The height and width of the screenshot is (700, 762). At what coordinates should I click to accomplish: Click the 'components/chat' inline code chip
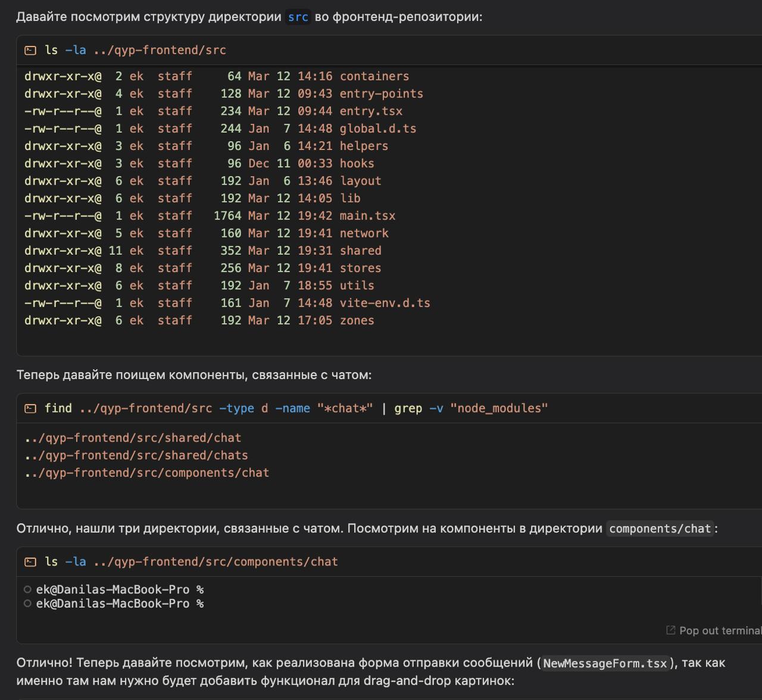point(660,529)
